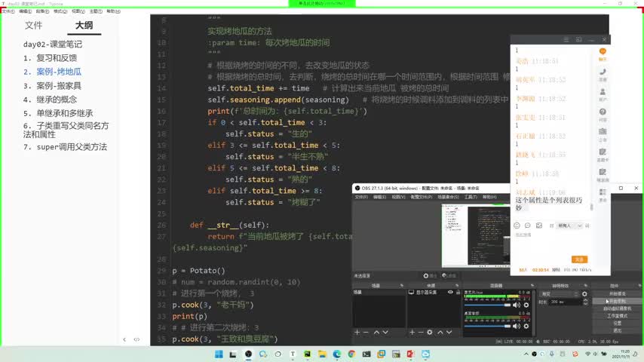Open settings gear of first mixer channel
The height and width of the screenshot is (362, 644).
coord(526,305)
